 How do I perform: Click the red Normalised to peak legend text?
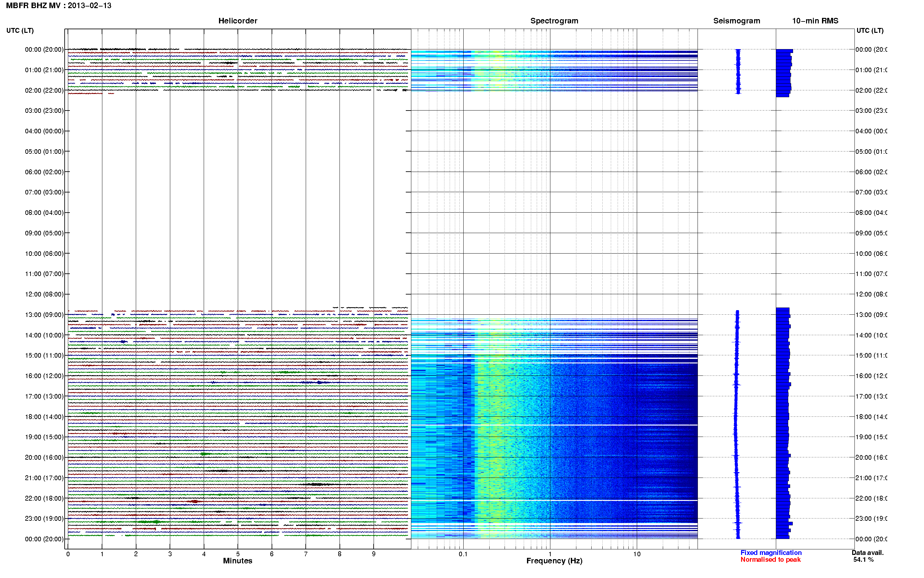pyautogui.click(x=770, y=560)
